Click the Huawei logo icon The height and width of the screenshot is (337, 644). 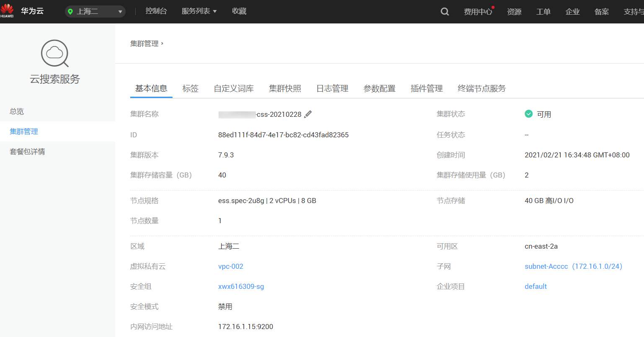click(x=7, y=11)
